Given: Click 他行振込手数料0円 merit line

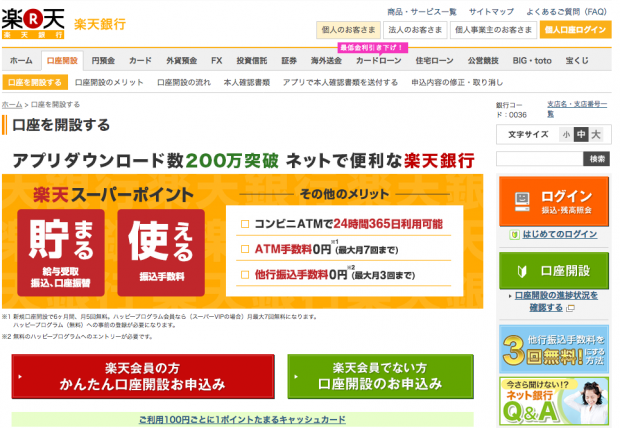Looking at the screenshot, I should coord(335,275).
